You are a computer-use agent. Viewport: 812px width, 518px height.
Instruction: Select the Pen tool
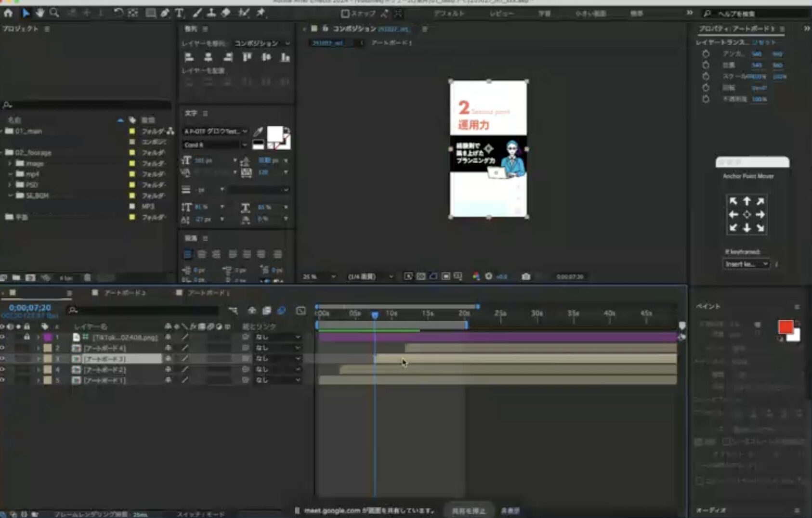tap(165, 13)
